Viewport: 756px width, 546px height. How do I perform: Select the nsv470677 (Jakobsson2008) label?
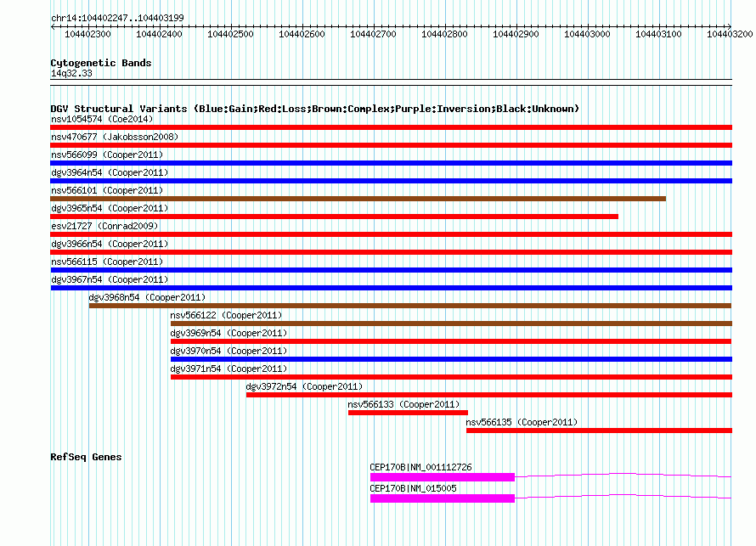(115, 137)
